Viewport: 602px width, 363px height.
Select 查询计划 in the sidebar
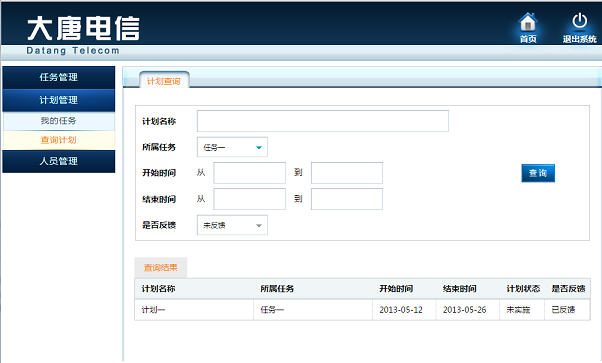59,140
